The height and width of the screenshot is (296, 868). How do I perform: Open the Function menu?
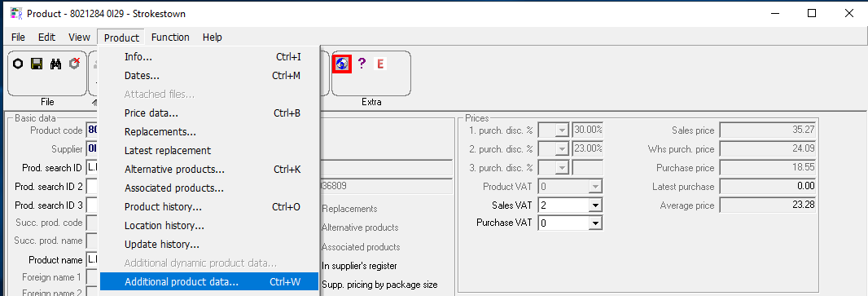[x=170, y=38]
